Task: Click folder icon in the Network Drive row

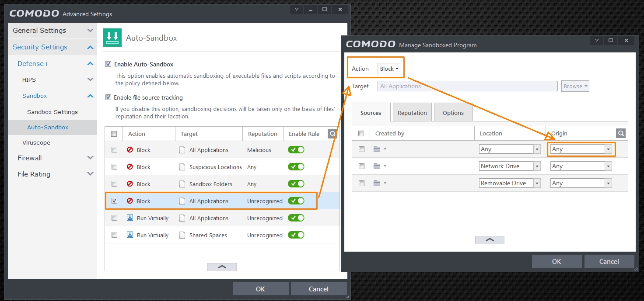Action: point(377,166)
